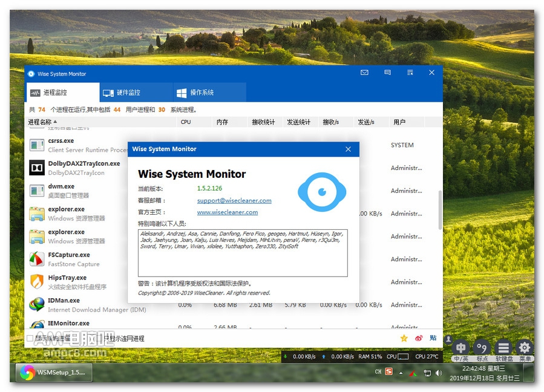Viewport: 544px width, 392px height.
Task: Select the HipsTray.exe process name
Action: [67, 278]
